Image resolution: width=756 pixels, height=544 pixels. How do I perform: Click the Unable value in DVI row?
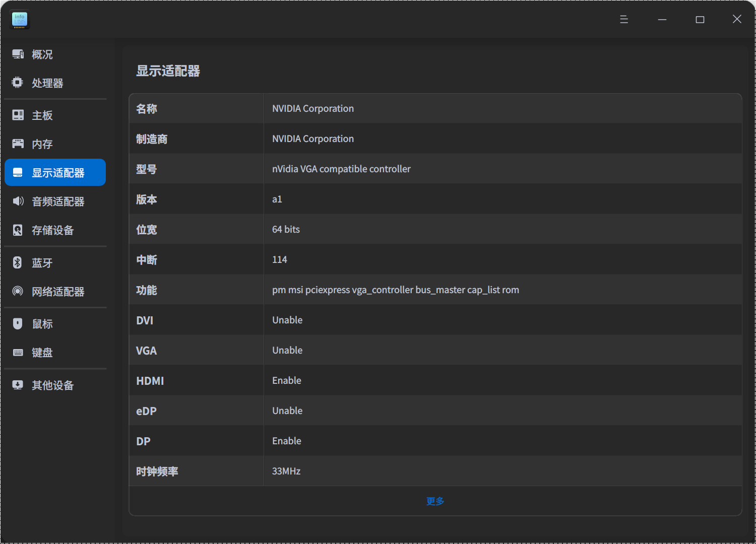[x=287, y=320]
